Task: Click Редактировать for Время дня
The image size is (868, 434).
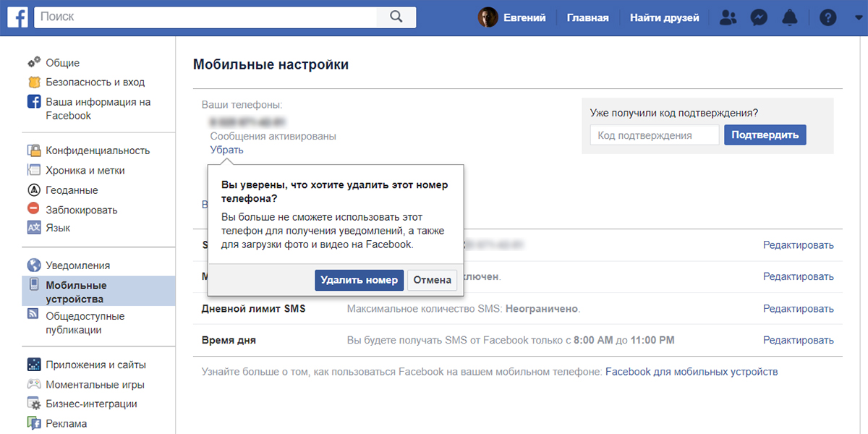Action: coord(799,340)
